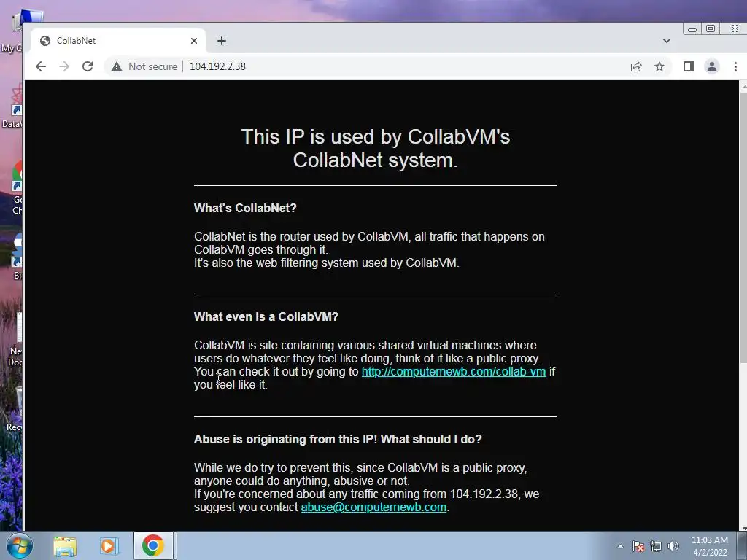Open the Action Center flag icon
This screenshot has height=560, width=747.
point(638,546)
